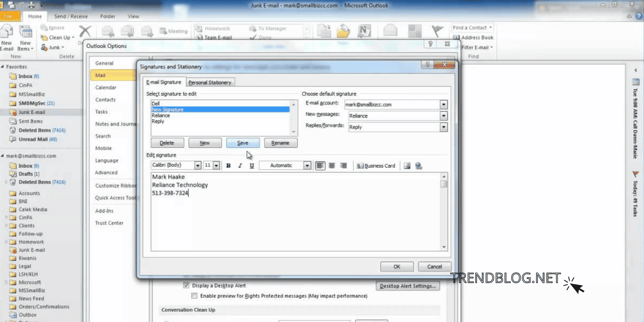
Task: Click the OneNote icon in ribbon
Action: [364, 31]
